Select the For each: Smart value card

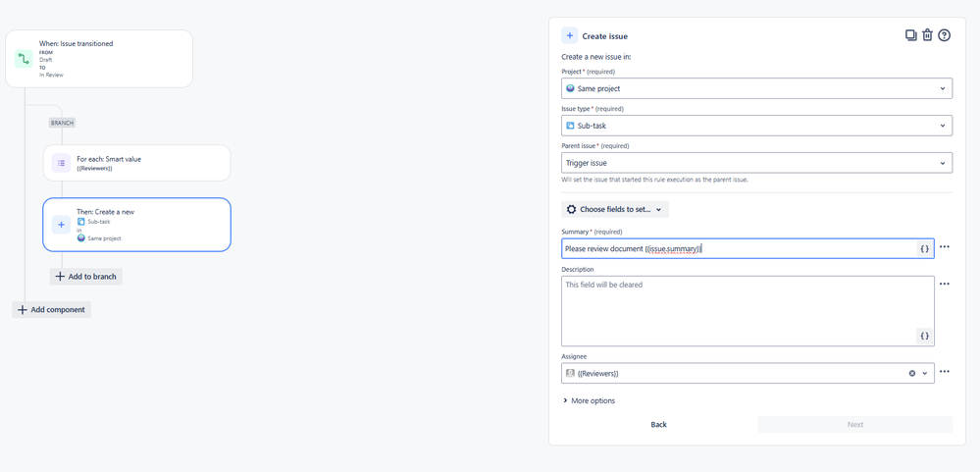coord(136,163)
